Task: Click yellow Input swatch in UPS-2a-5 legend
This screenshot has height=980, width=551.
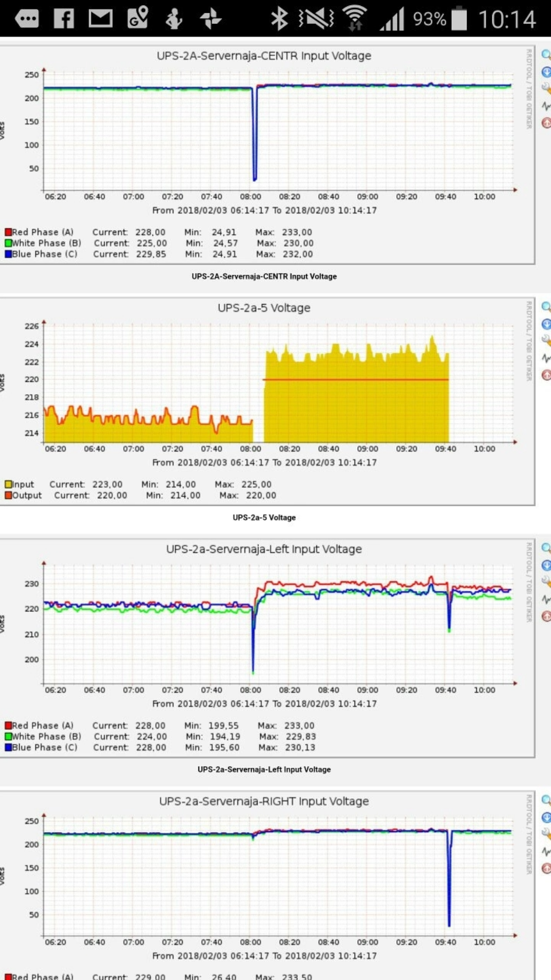Action: pos(8,484)
